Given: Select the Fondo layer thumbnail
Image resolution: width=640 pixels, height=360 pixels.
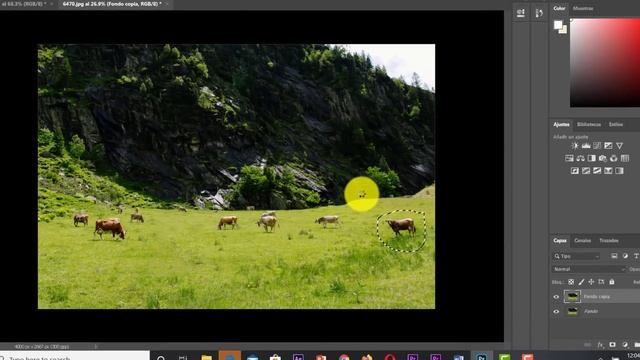Looking at the screenshot, I should click(x=572, y=311).
